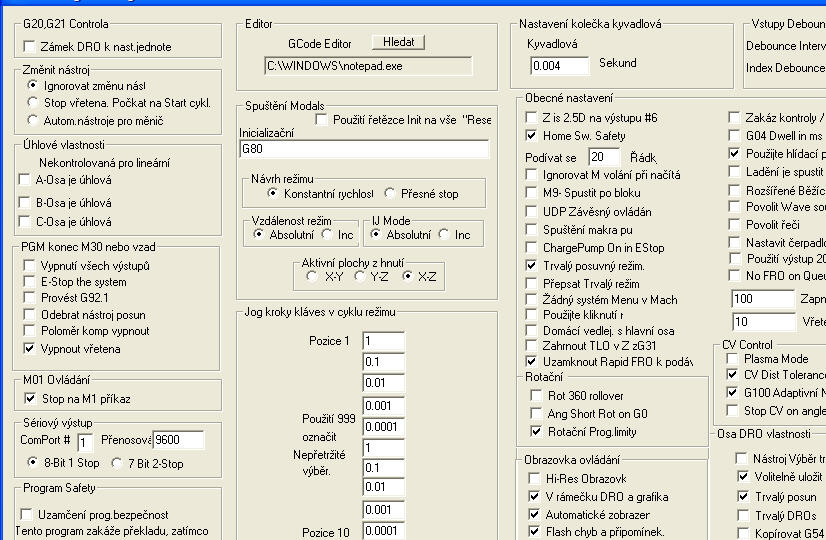Enable Zámek DRO k nast.jednote checkbox
The width and height of the screenshot is (826, 540).
pyautogui.click(x=28, y=46)
